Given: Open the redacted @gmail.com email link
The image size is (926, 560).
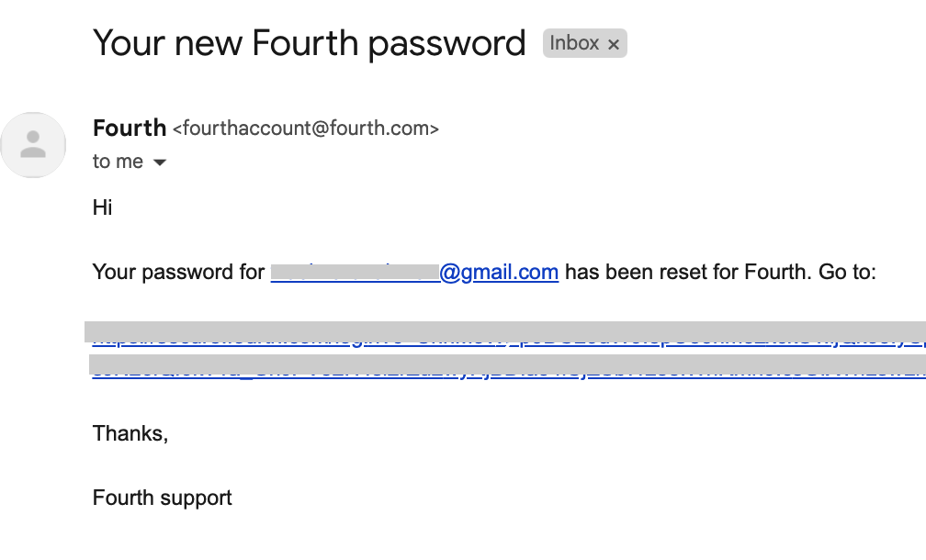Looking at the screenshot, I should tap(414, 272).
